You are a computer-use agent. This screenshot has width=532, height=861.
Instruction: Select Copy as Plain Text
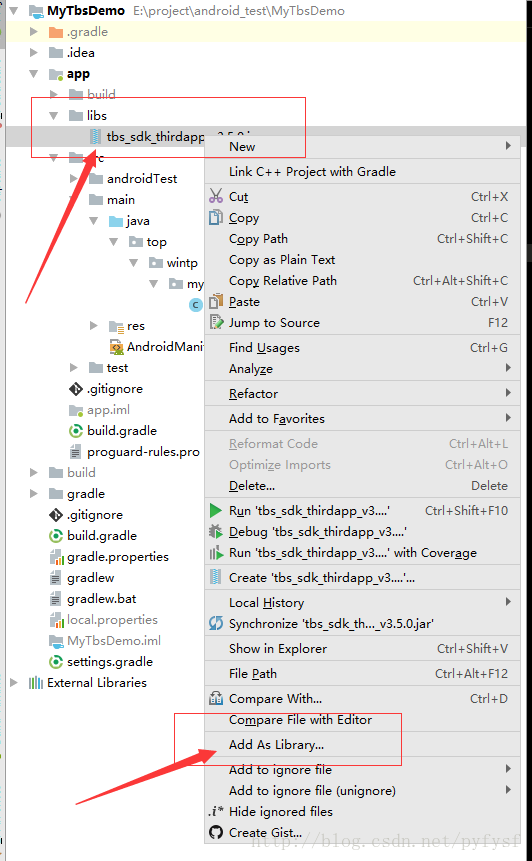[x=362, y=260]
